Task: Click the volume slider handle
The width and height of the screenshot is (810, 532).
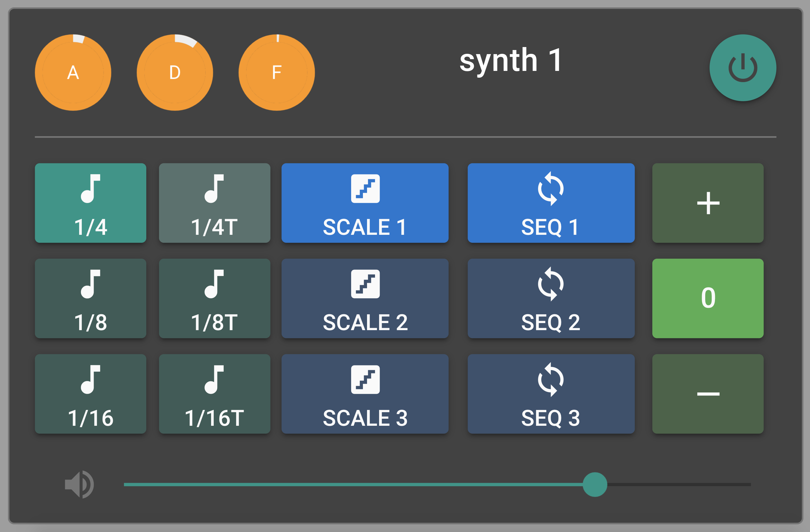Action: (x=595, y=484)
